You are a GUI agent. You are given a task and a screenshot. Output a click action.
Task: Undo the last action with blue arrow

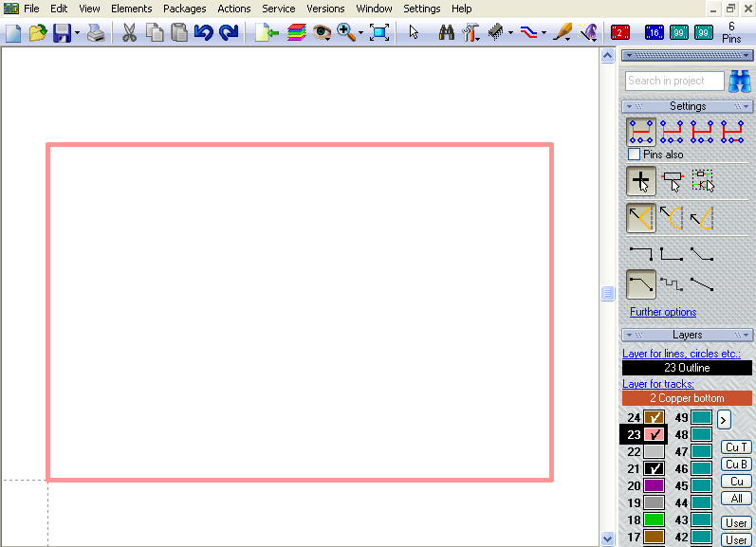(203, 33)
